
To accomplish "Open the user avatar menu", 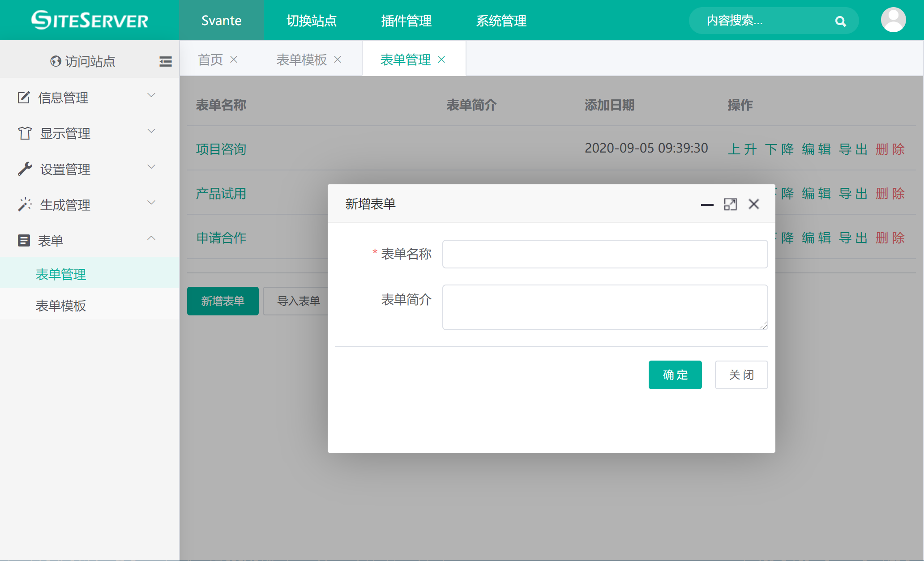I will [x=893, y=20].
